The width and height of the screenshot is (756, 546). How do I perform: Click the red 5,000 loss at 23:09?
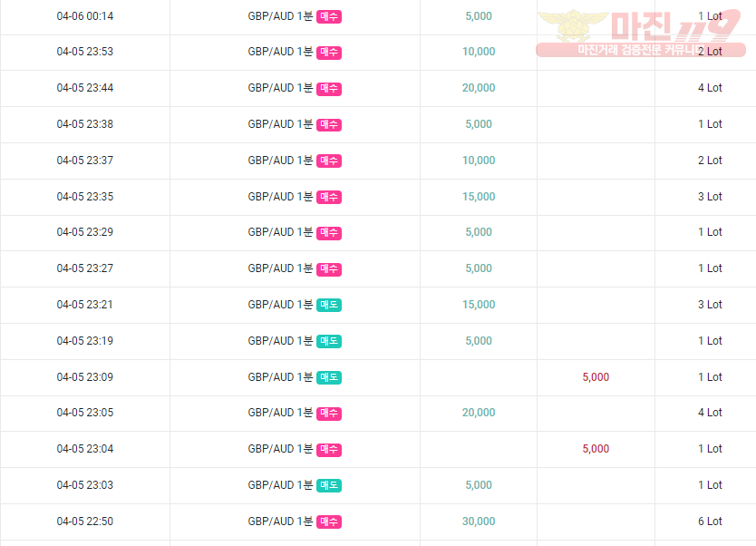point(596,377)
